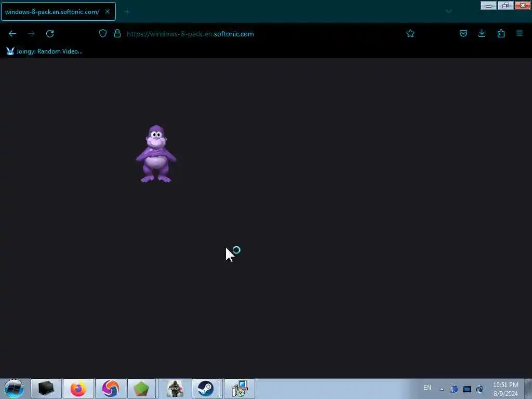Reload the current page
This screenshot has height=399, width=532.
pos(50,34)
